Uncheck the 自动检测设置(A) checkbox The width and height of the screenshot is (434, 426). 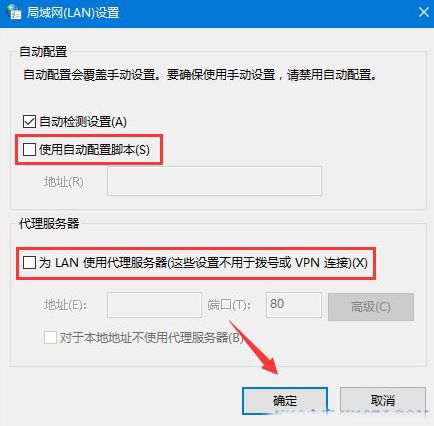(x=29, y=122)
